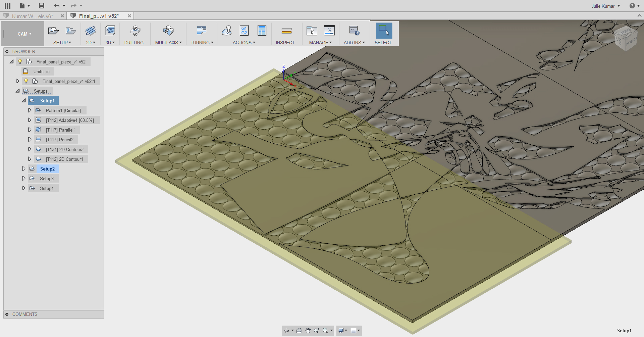The width and height of the screenshot is (644, 337).
Task: Select the [T112] 2D Contour1 operation
Action: (64, 159)
